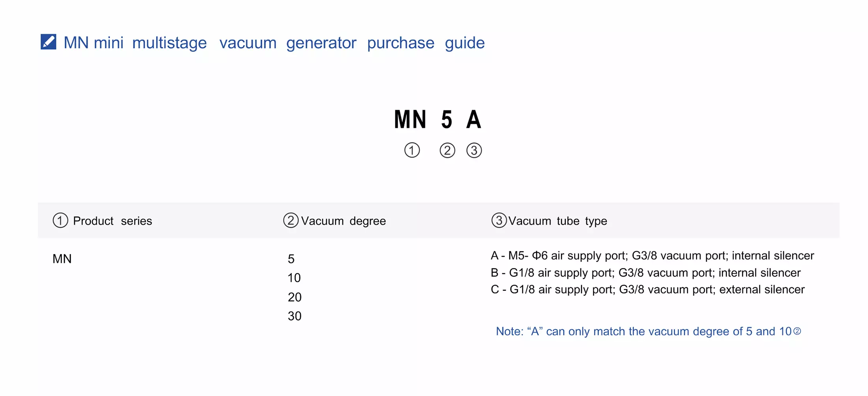868x396 pixels.
Task: Select vacuum degree value 30
Action: pos(294,316)
